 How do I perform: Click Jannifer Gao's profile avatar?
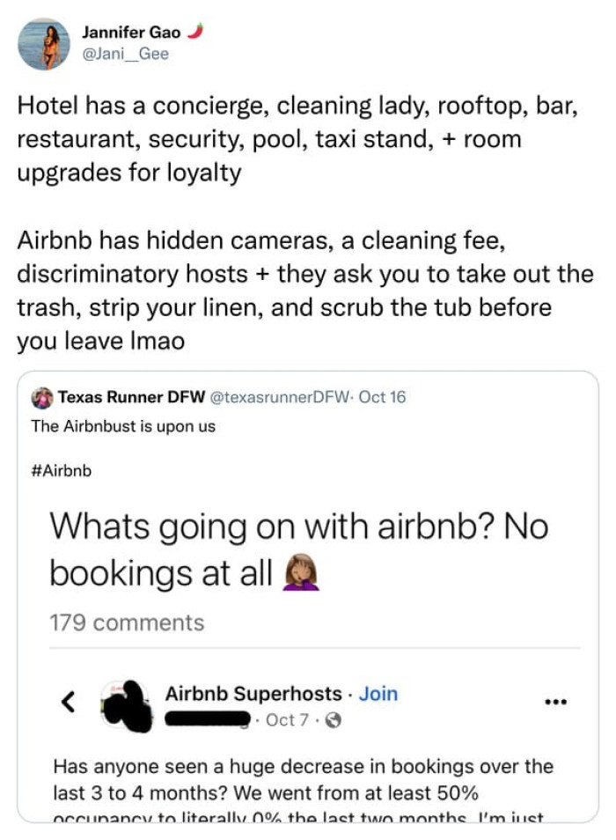pos(43,42)
